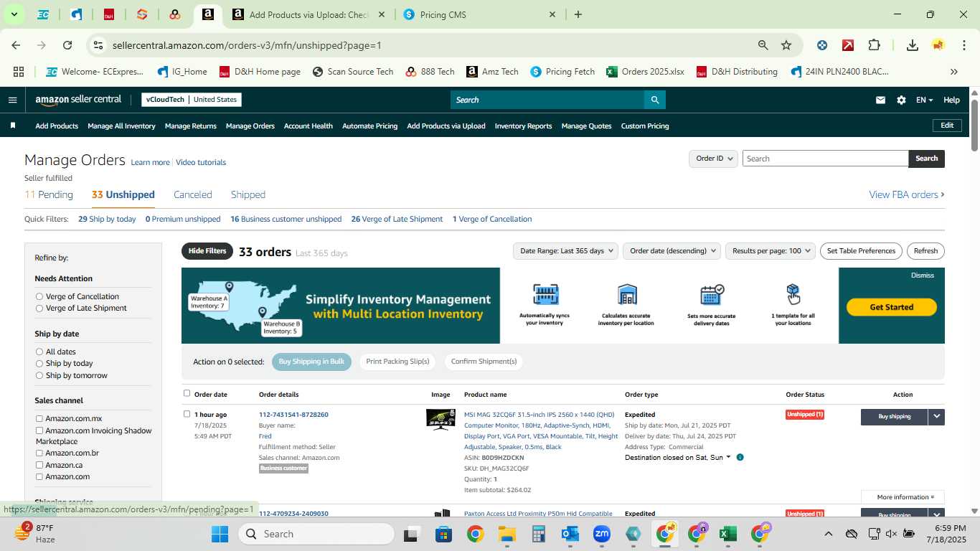Check the Amazon.ca sales channel
Image resolution: width=980 pixels, height=551 pixels.
coord(39,465)
